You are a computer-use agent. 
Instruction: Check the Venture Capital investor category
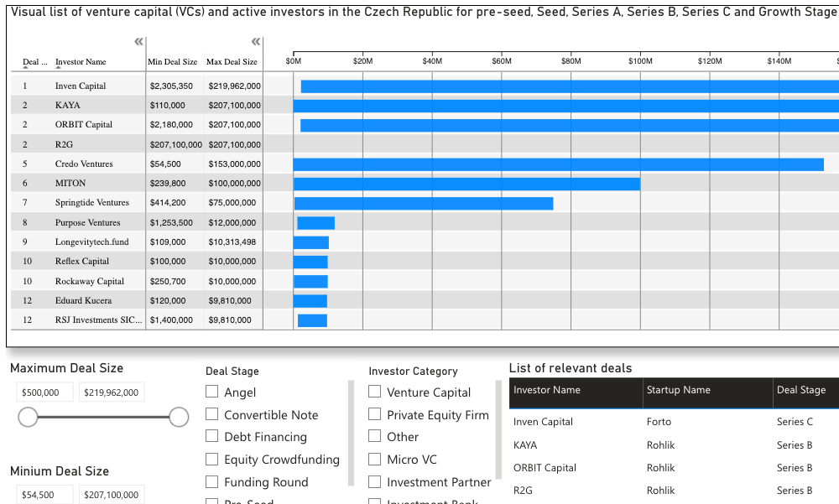tap(374, 392)
